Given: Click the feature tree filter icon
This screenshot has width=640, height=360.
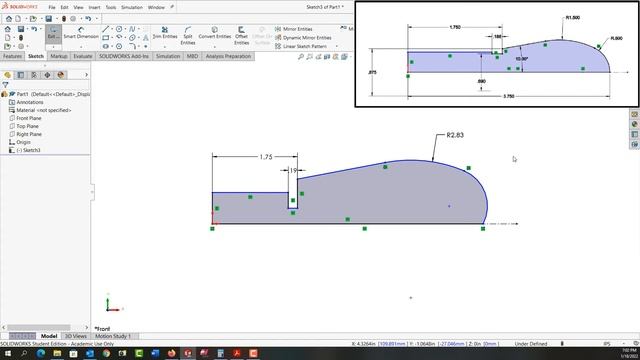Looking at the screenshot, I should click(5, 85).
